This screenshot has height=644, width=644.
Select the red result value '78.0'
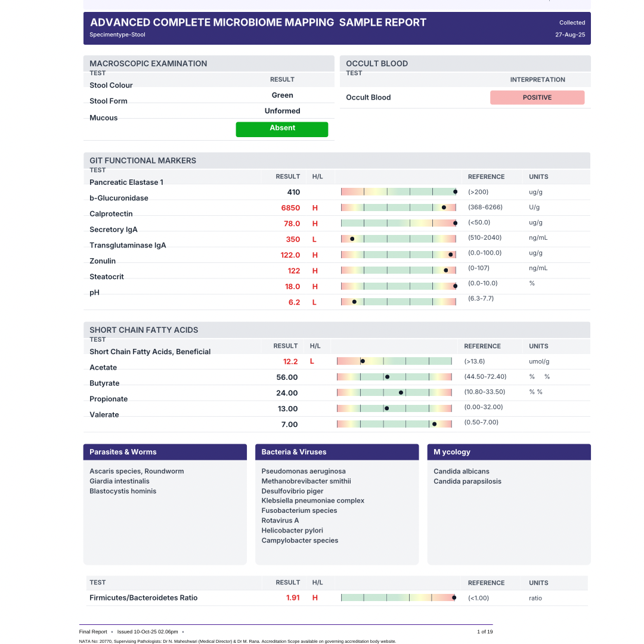[292, 224]
